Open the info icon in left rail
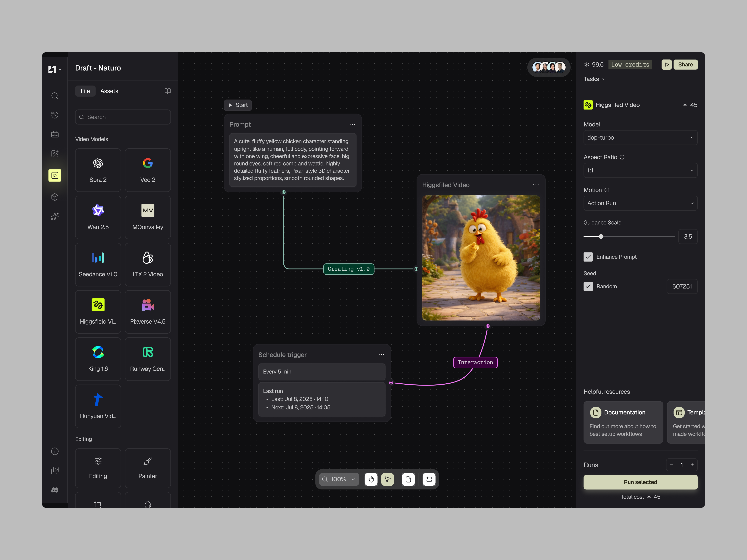The image size is (747, 560). click(x=55, y=451)
